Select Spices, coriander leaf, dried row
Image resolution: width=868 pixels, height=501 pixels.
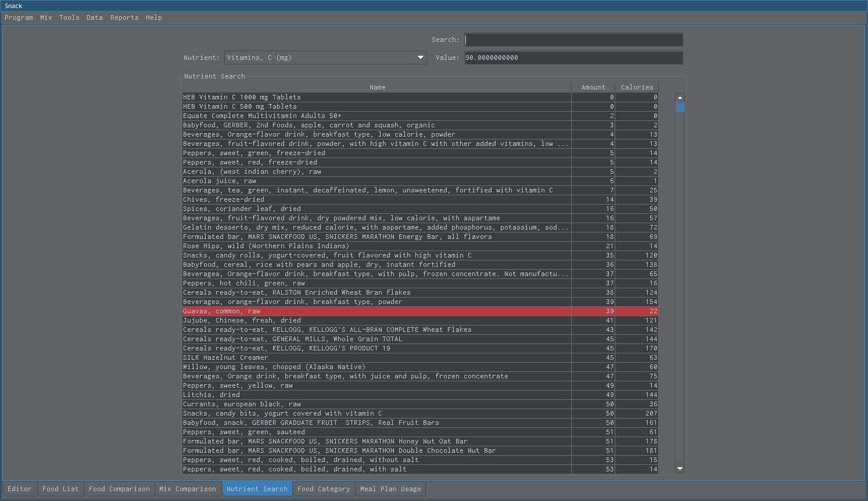[420, 209]
